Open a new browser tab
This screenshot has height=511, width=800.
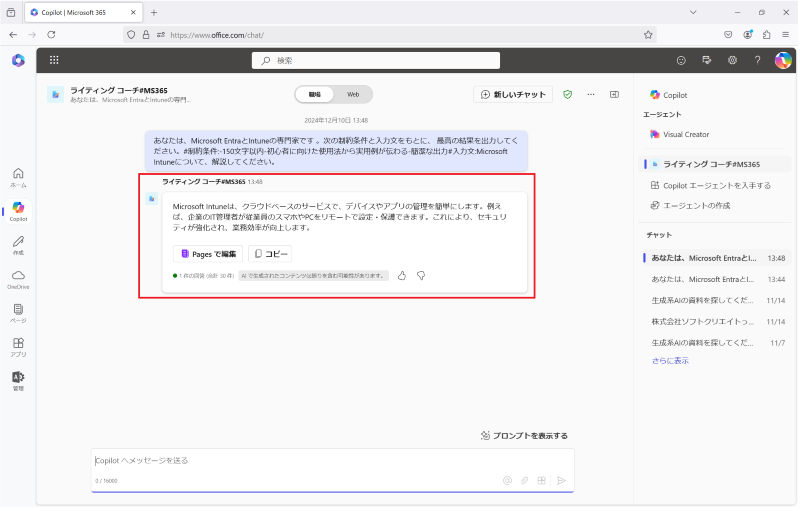[x=154, y=12]
